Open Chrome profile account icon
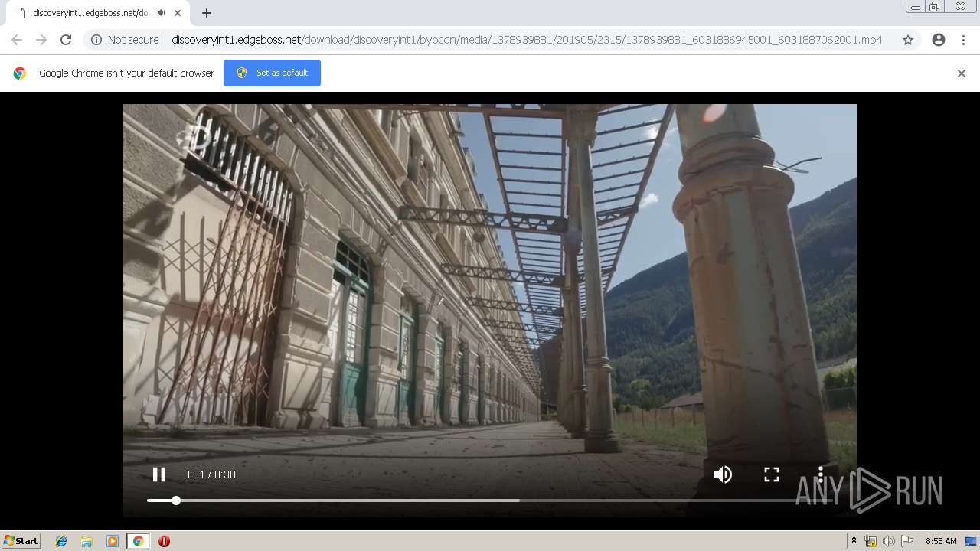Image resolution: width=980 pixels, height=551 pixels. [x=939, y=40]
